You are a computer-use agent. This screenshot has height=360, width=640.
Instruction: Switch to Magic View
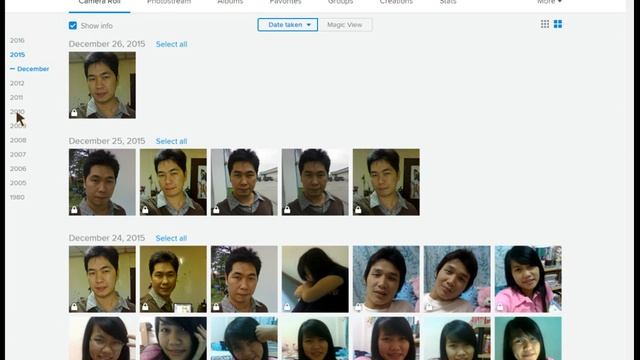coord(344,24)
